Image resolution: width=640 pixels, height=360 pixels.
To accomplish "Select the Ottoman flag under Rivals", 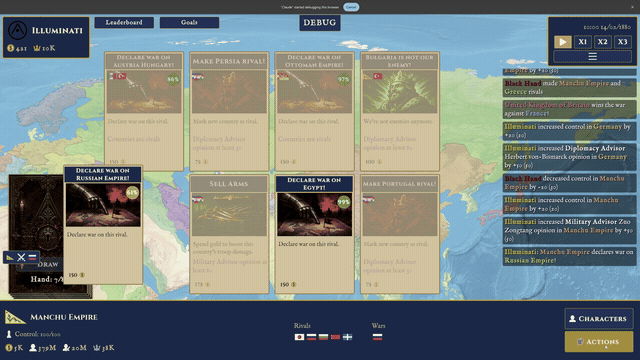I will pyautogui.click(x=336, y=337).
